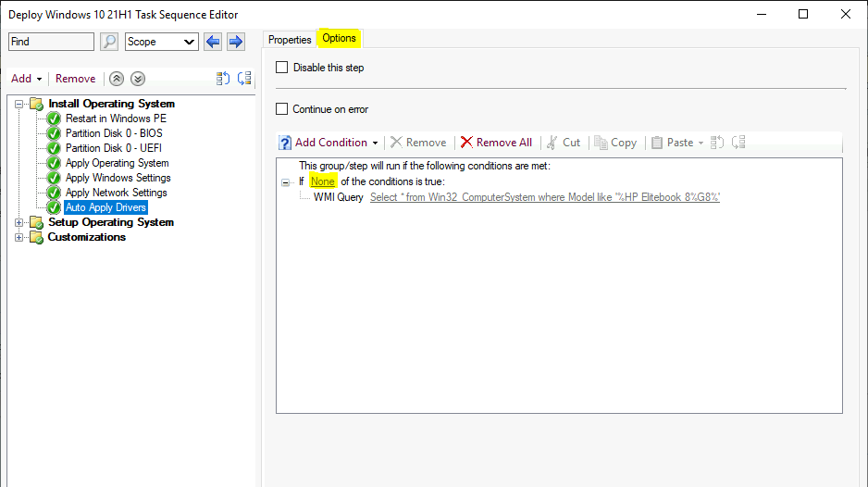Viewport: 868px width, 487px height.
Task: Open the Scope dropdown
Action: pyautogui.click(x=162, y=42)
